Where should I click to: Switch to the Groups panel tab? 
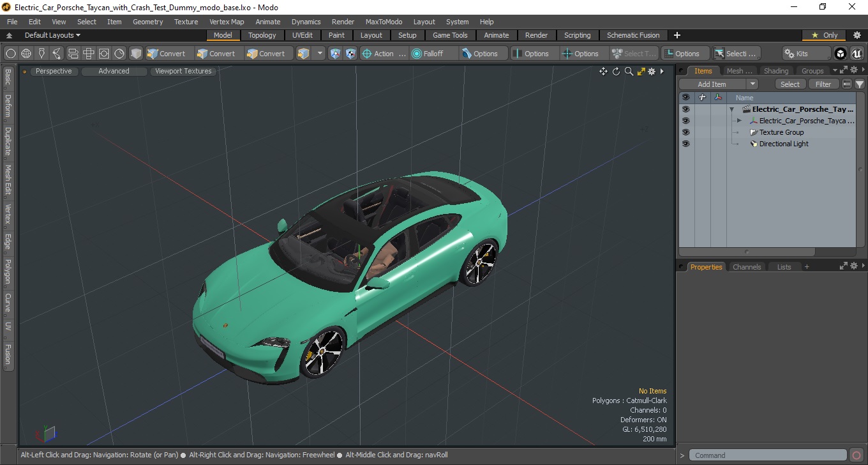point(812,71)
